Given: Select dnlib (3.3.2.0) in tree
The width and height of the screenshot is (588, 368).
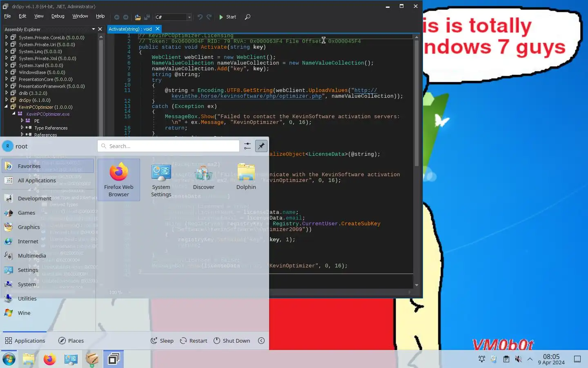Looking at the screenshot, I should click(x=33, y=93).
